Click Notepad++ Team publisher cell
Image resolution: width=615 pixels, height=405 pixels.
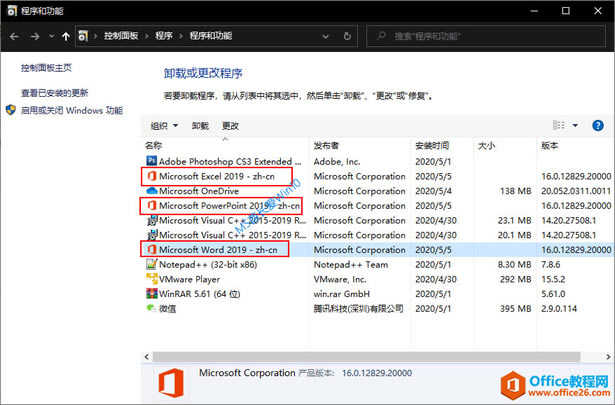click(351, 265)
